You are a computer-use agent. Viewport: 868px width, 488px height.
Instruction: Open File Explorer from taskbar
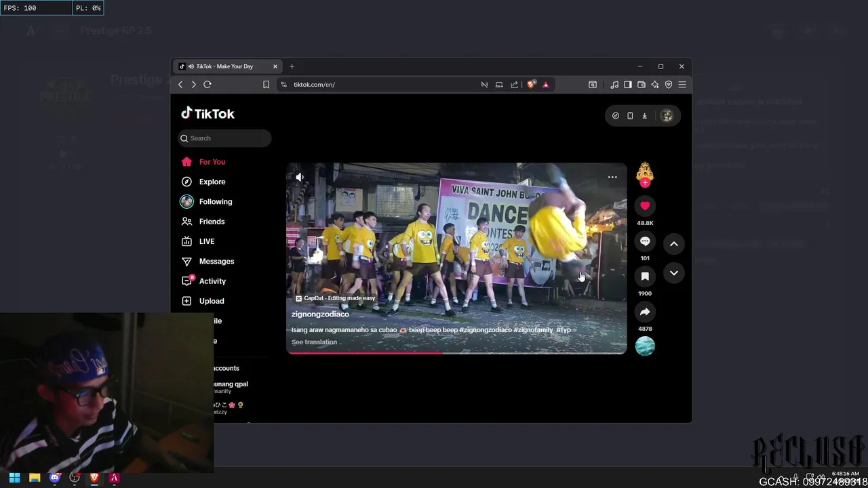coord(35,478)
